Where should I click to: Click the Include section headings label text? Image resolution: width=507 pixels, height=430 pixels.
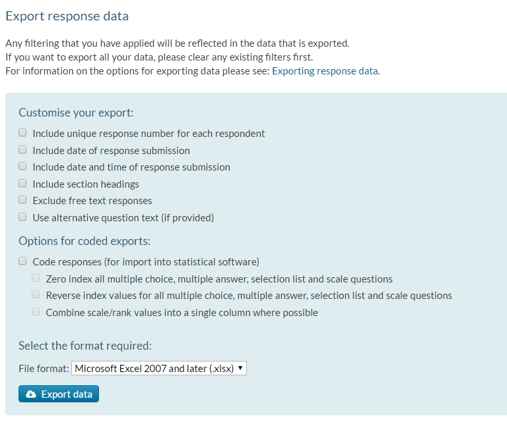tap(86, 184)
